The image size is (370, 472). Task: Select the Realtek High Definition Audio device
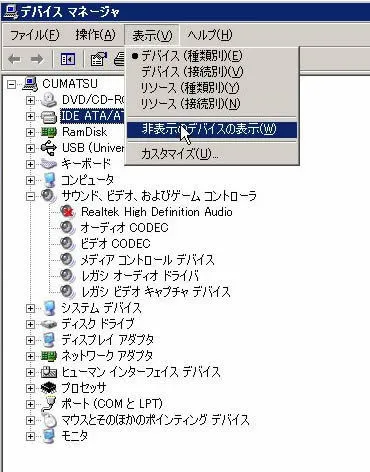157,212
